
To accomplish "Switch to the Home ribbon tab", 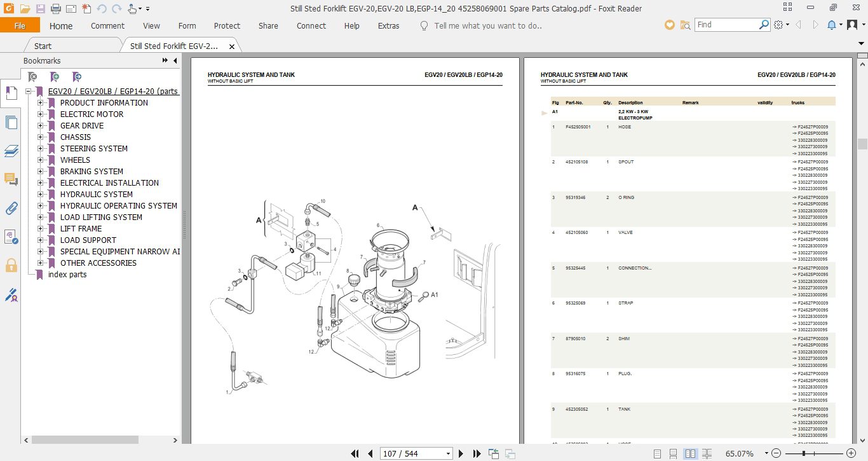I will click(61, 26).
